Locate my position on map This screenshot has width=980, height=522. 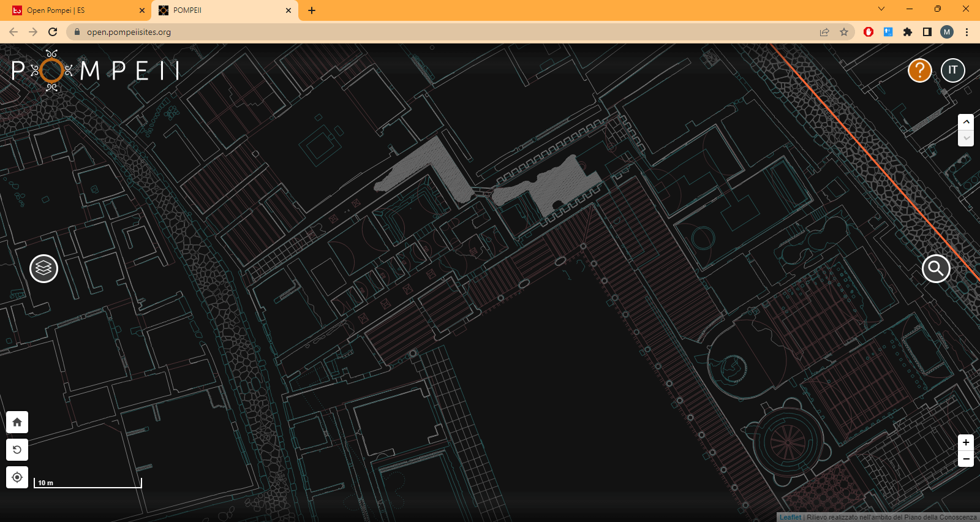pos(17,477)
